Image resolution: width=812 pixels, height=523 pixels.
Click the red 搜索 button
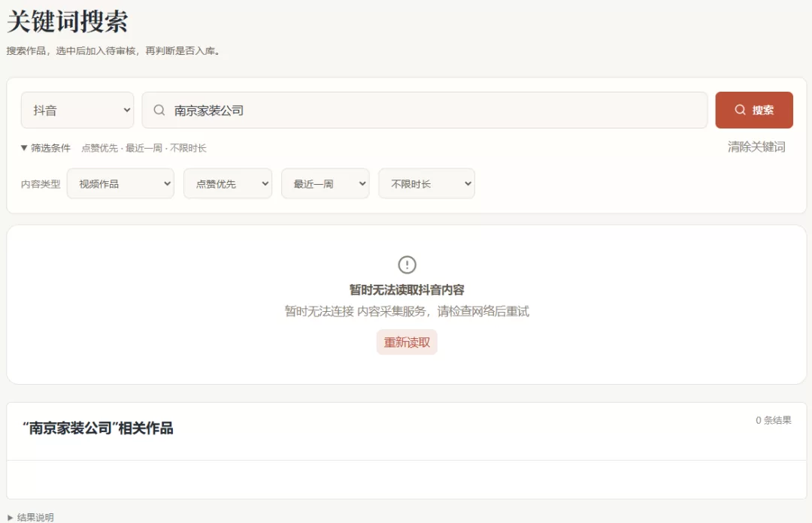(754, 110)
